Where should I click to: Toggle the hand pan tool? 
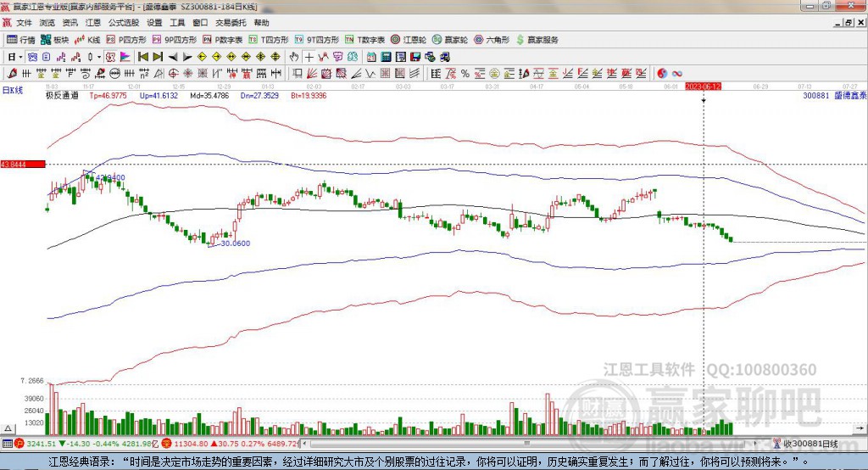[x=294, y=57]
